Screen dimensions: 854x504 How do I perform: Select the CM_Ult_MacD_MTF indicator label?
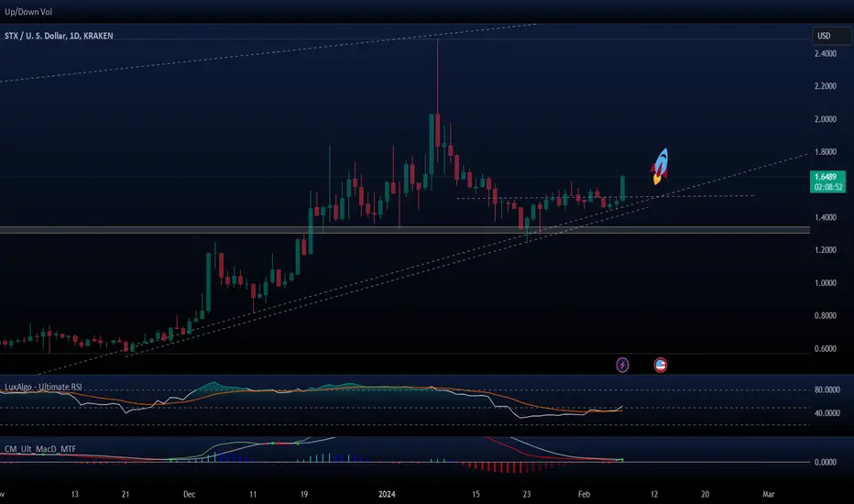(40, 449)
